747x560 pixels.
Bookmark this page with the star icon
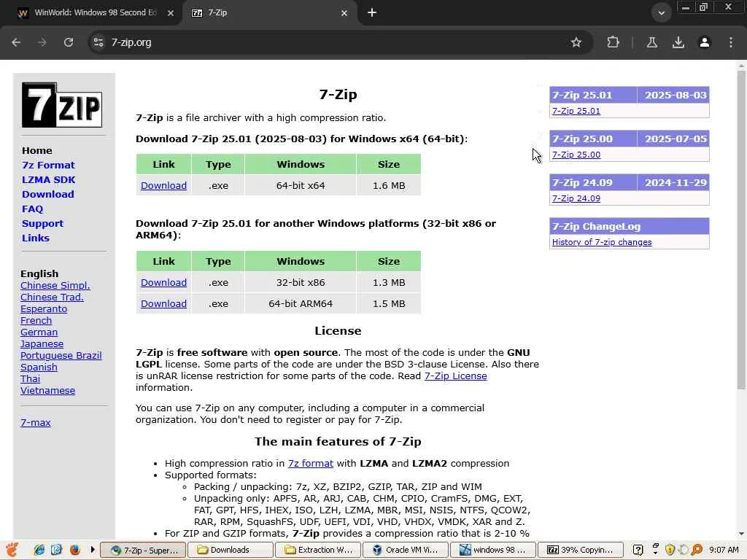point(576,42)
